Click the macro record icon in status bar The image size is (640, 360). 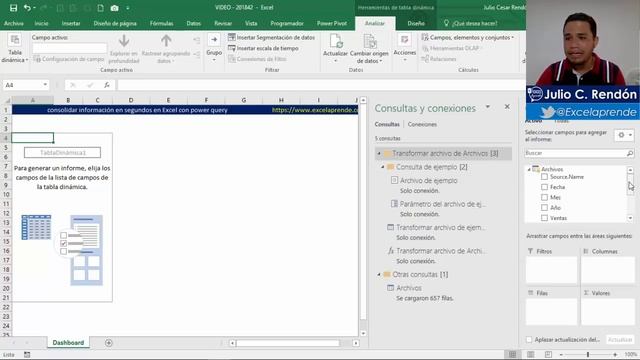click(27, 355)
